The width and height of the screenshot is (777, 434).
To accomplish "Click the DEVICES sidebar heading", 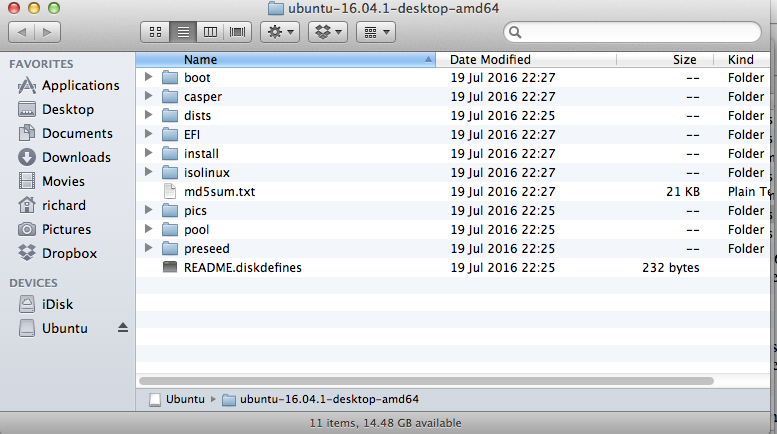I will (x=33, y=283).
